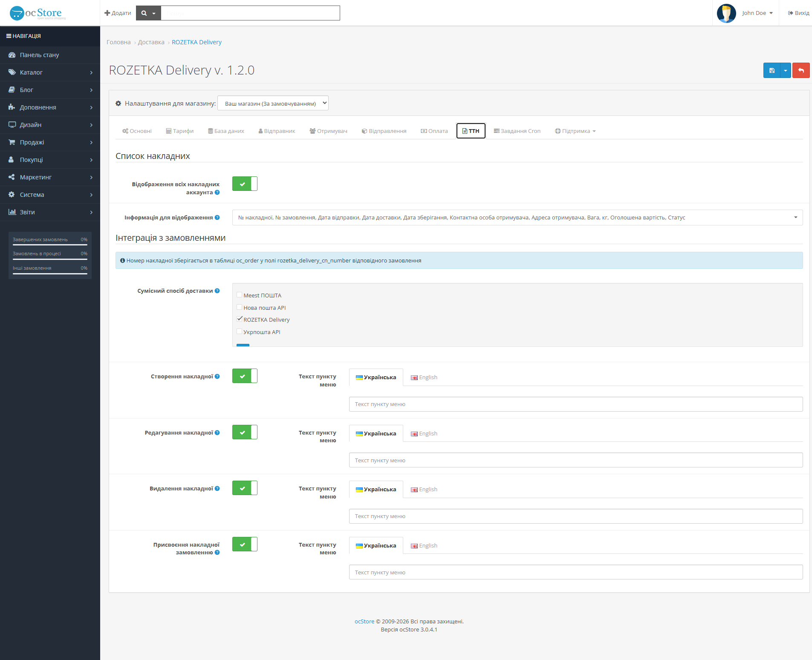Screen dimensions: 812x660
Task: Open the John Doe user dropdown
Action: tap(757, 13)
